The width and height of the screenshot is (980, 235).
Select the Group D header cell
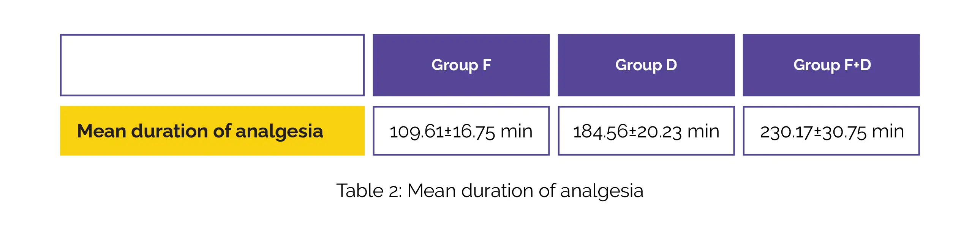click(x=646, y=65)
